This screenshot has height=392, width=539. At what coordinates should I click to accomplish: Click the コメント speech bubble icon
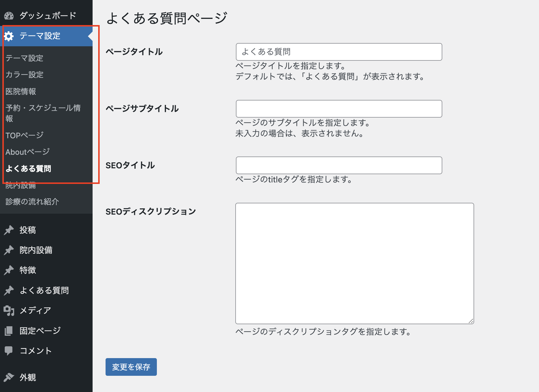point(9,351)
